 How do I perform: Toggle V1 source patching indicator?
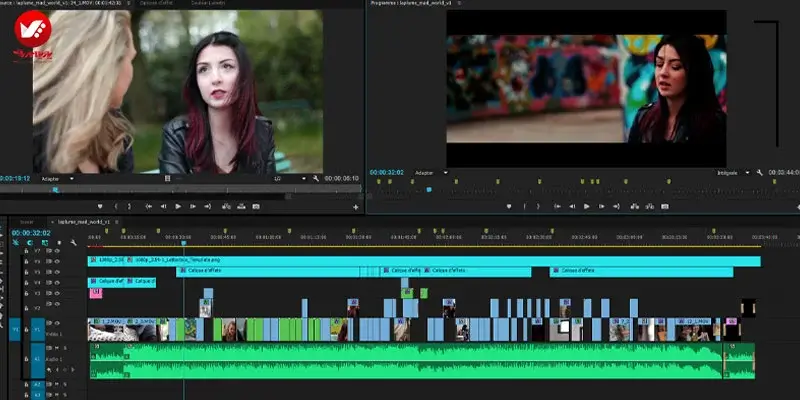click(15, 329)
